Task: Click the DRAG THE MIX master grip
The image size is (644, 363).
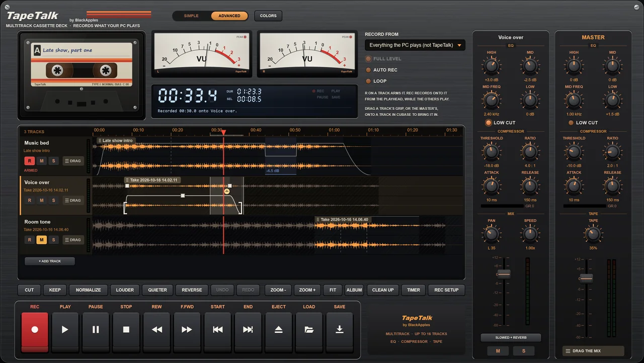Action: (x=593, y=351)
